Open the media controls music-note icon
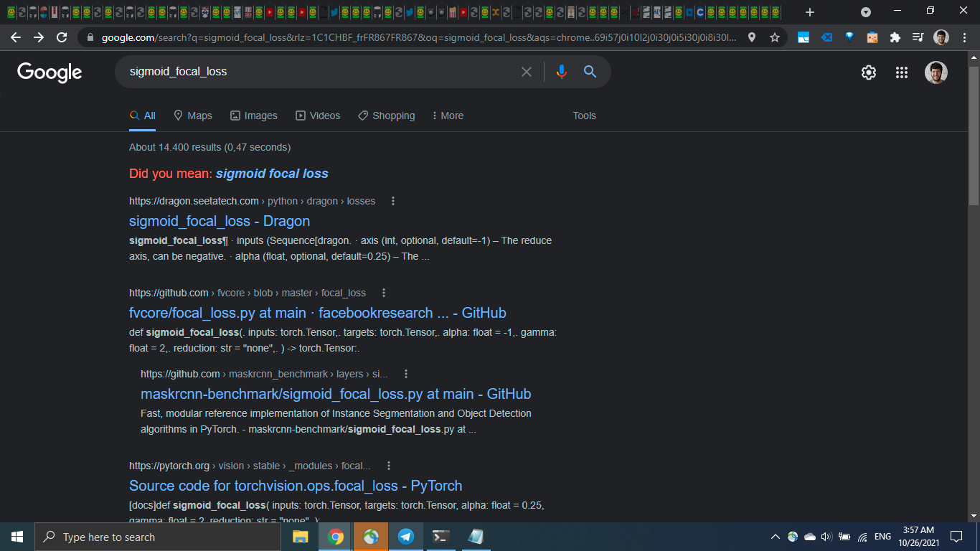This screenshot has width=980, height=551. click(x=918, y=37)
